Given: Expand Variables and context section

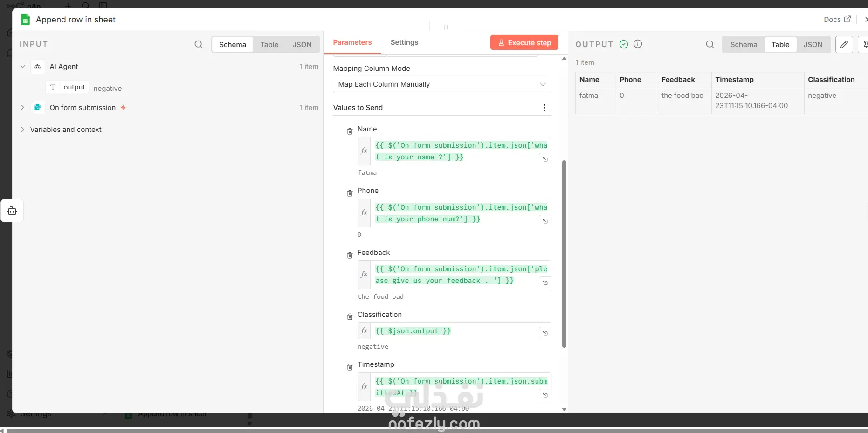Looking at the screenshot, I should 22,130.
